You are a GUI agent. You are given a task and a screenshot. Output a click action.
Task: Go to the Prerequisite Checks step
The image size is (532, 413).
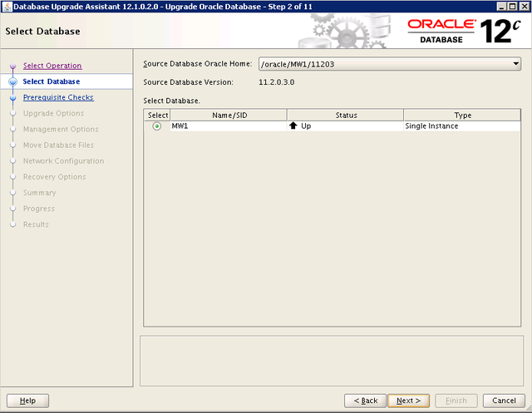click(x=58, y=97)
